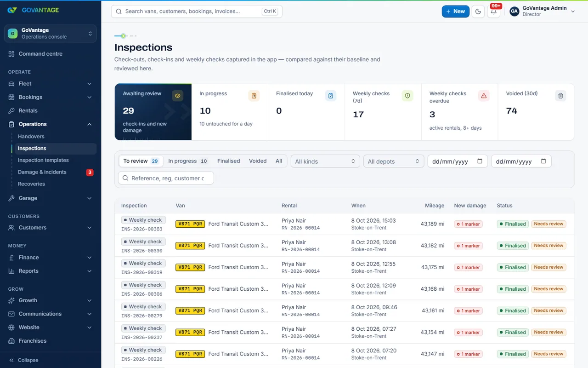Open the All depots dropdown
This screenshot has height=368, width=588.
click(x=394, y=161)
